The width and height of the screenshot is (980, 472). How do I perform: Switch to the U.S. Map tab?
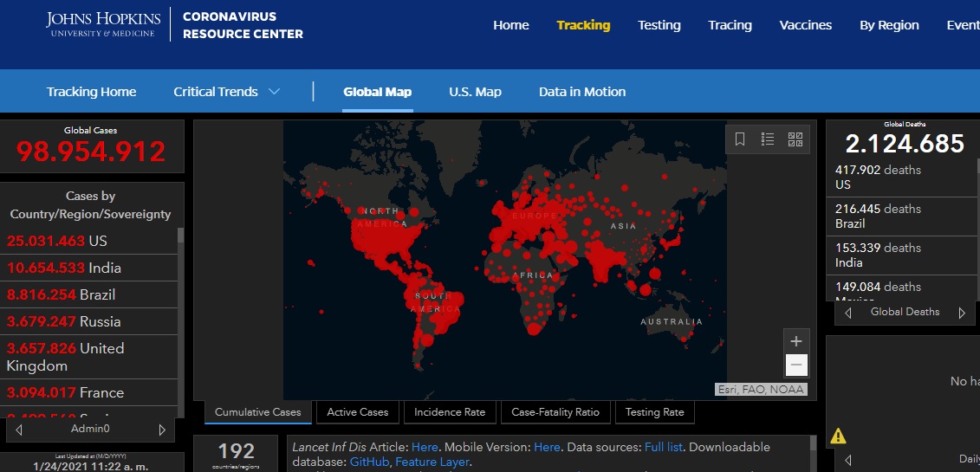pyautogui.click(x=475, y=92)
